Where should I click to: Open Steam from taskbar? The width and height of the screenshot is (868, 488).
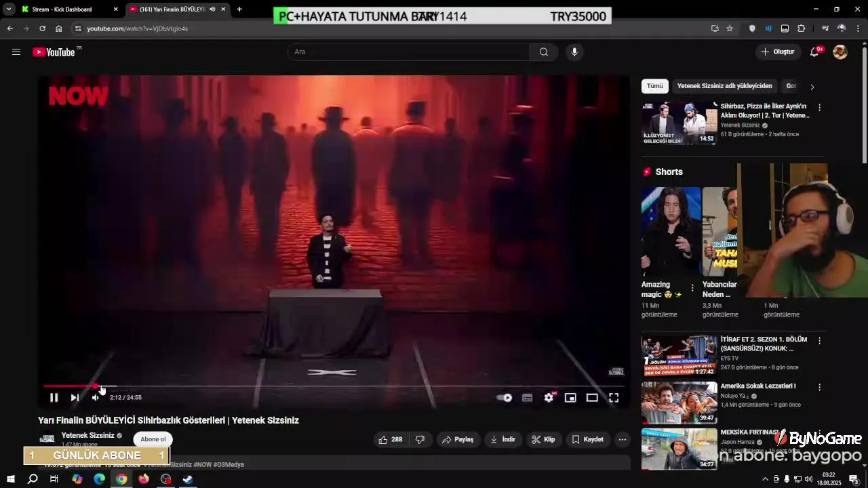pos(188,479)
